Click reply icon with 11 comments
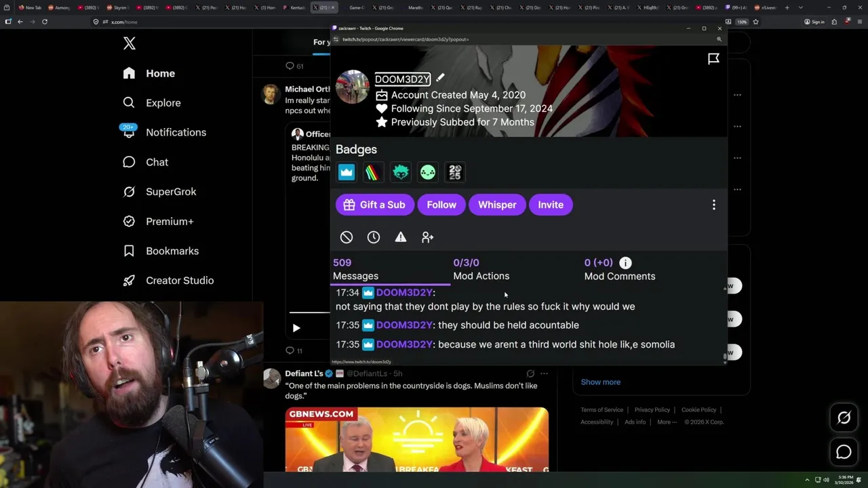The height and width of the screenshot is (488, 868). (x=294, y=350)
